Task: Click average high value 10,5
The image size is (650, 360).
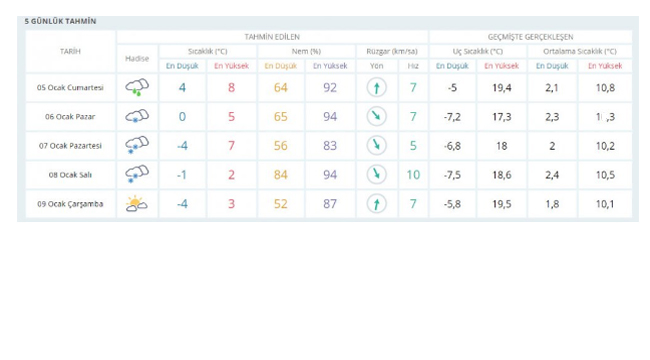Action: (x=605, y=175)
